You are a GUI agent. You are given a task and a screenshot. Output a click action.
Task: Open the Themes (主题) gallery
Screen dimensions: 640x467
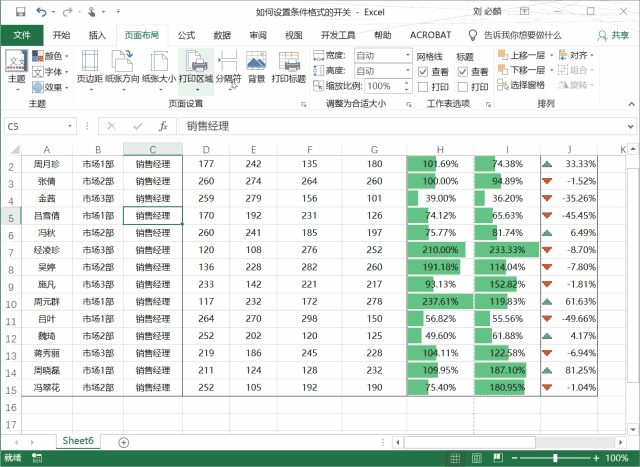17,71
